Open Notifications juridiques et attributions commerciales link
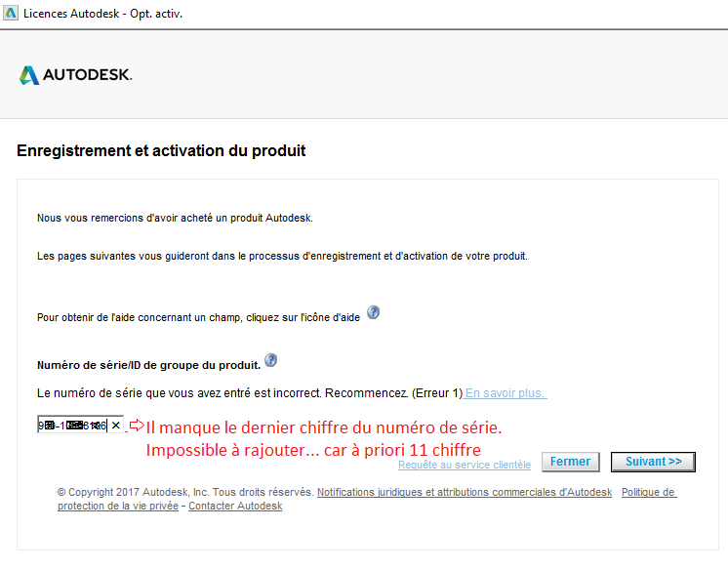 pyautogui.click(x=465, y=492)
